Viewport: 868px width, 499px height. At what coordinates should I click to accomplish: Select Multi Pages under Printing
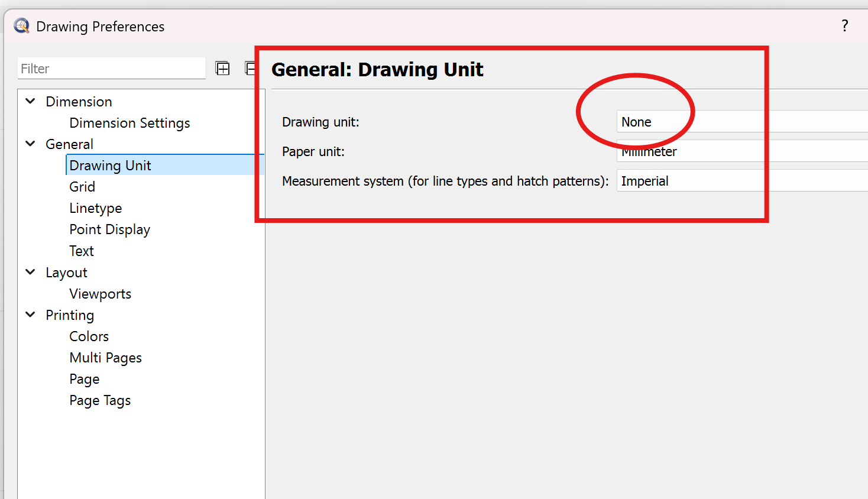(x=105, y=358)
